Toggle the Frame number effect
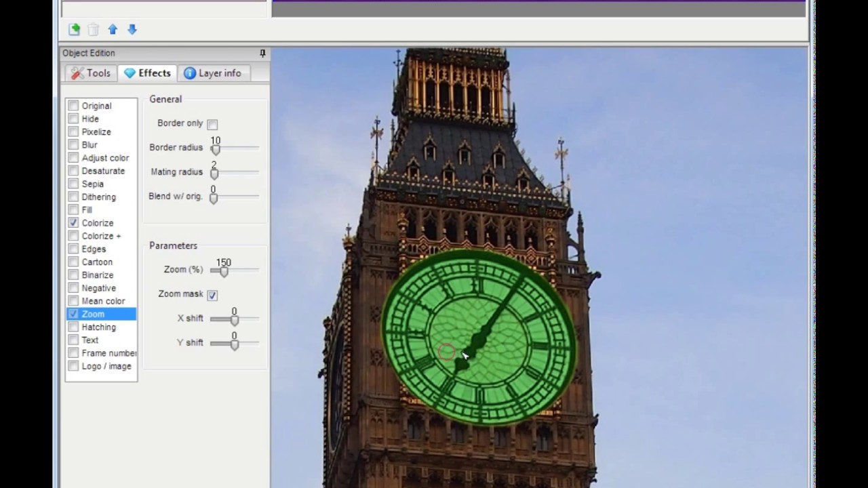The height and width of the screenshot is (488, 868). [73, 353]
